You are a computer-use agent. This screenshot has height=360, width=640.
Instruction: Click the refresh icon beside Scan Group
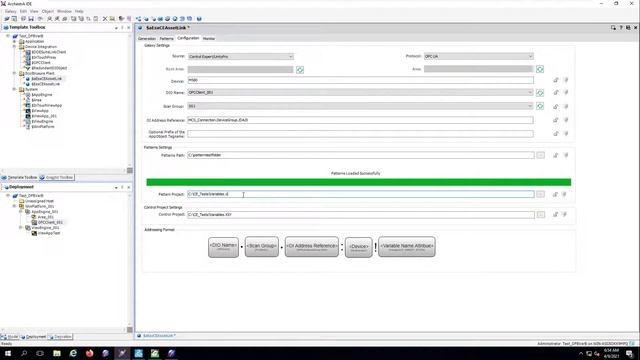540,106
